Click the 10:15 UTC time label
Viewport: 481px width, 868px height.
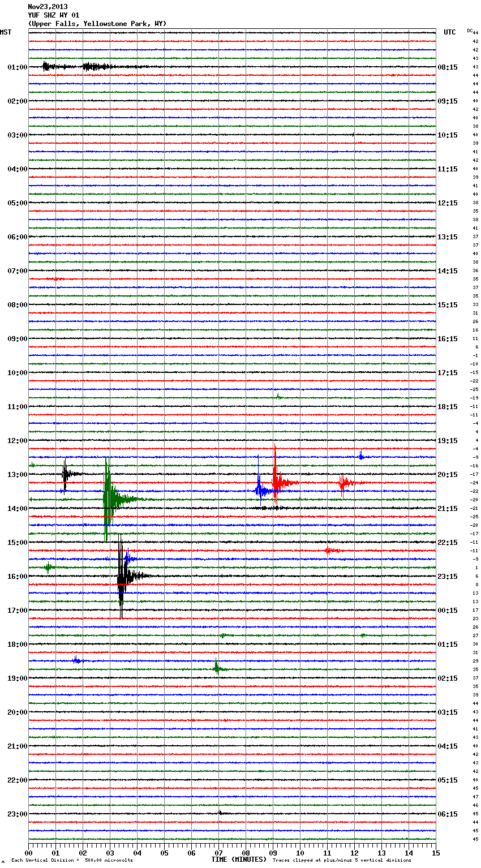pyautogui.click(x=448, y=135)
